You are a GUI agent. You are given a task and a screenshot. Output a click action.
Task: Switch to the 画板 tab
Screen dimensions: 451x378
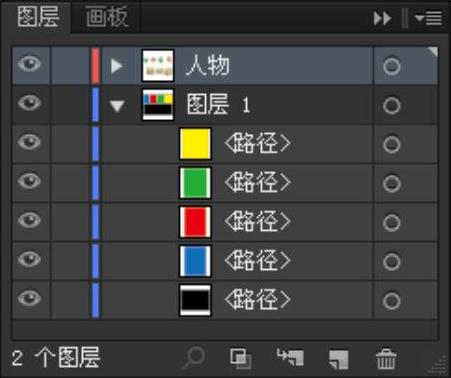(106, 17)
